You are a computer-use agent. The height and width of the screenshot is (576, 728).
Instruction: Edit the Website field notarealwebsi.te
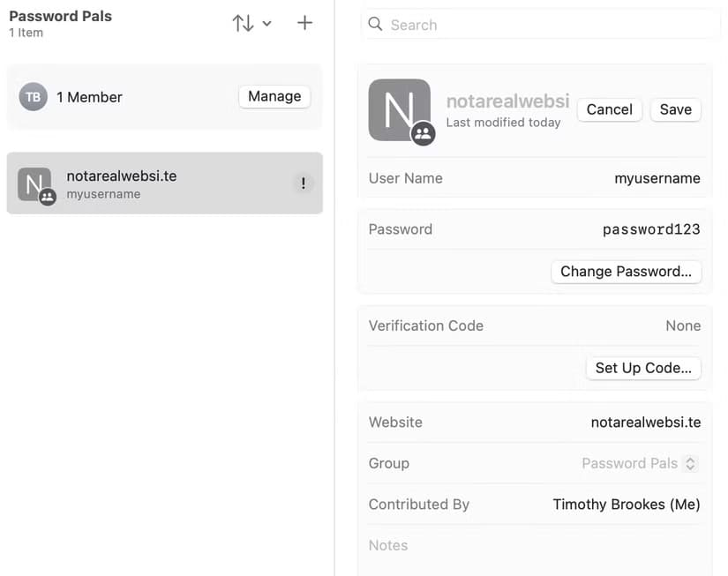coord(646,423)
